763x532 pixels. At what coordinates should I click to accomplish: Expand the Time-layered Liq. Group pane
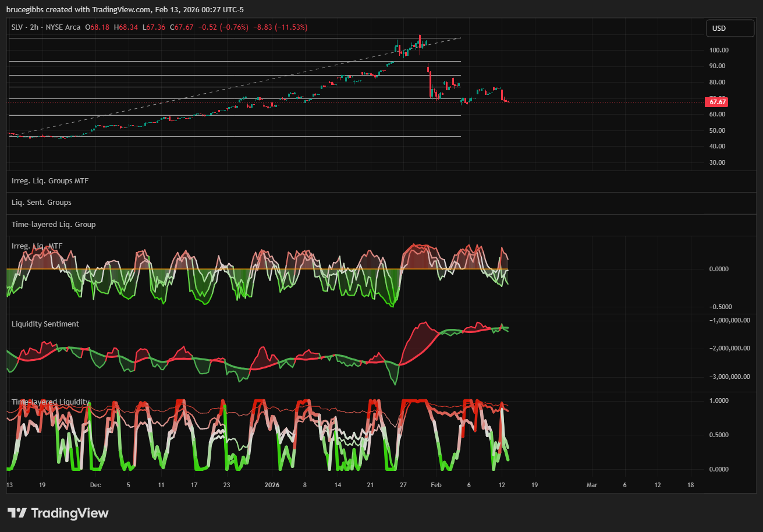(x=54, y=224)
